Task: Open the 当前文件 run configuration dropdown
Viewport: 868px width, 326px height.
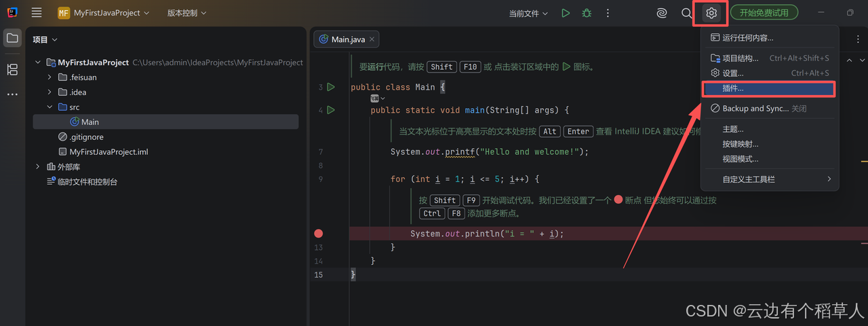Action: click(528, 13)
